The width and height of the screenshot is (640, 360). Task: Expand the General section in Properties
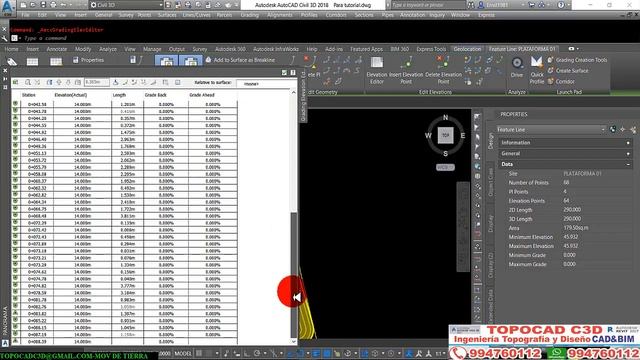565,153
